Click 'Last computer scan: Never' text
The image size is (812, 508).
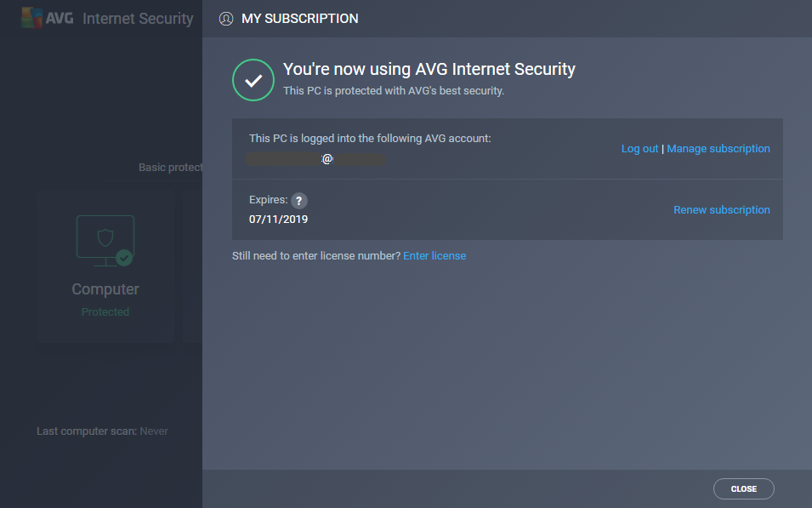[x=102, y=431]
